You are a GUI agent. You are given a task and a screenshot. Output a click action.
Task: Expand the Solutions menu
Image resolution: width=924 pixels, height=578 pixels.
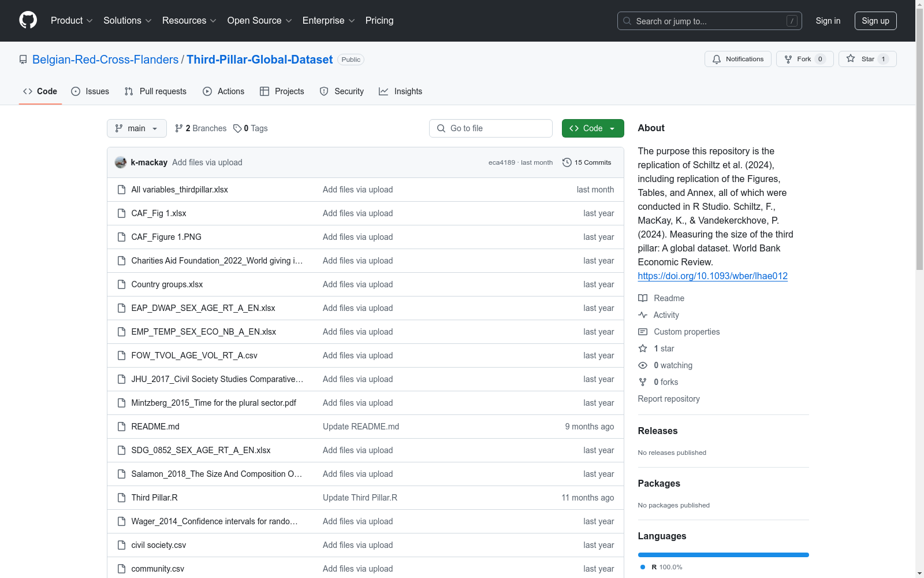click(128, 20)
